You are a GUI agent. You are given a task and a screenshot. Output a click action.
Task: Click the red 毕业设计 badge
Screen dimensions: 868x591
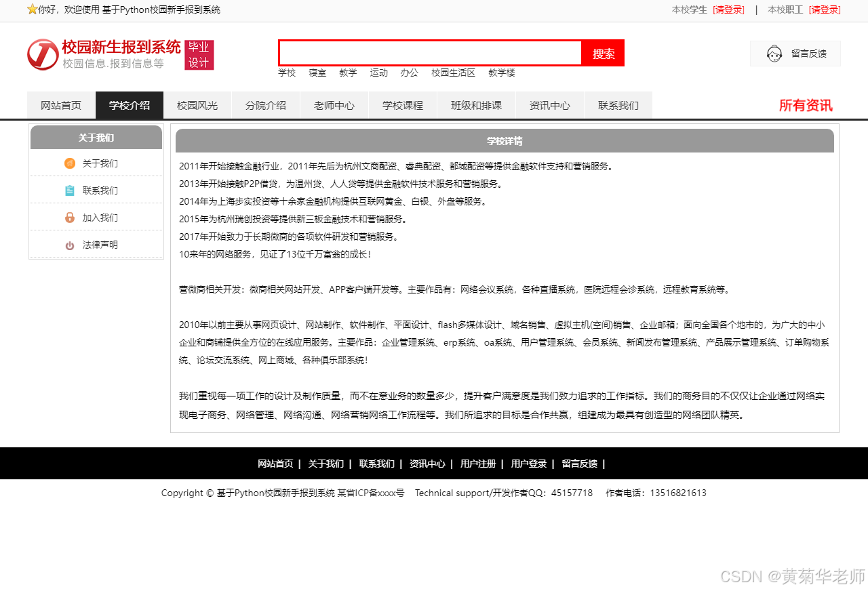[x=199, y=55]
